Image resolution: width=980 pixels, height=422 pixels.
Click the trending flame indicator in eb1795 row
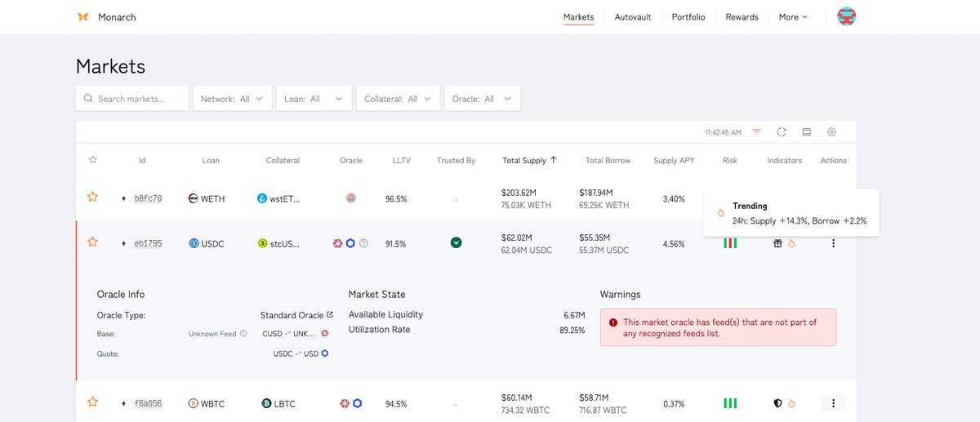point(791,243)
